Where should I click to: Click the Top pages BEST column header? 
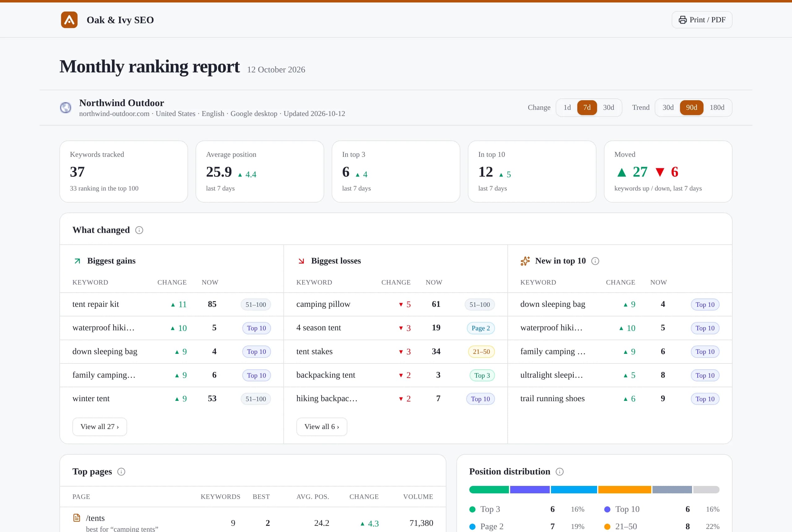261,496
